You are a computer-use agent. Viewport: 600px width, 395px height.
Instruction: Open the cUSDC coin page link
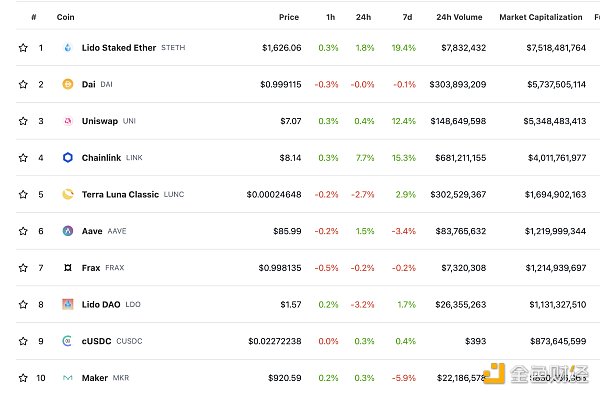point(96,341)
